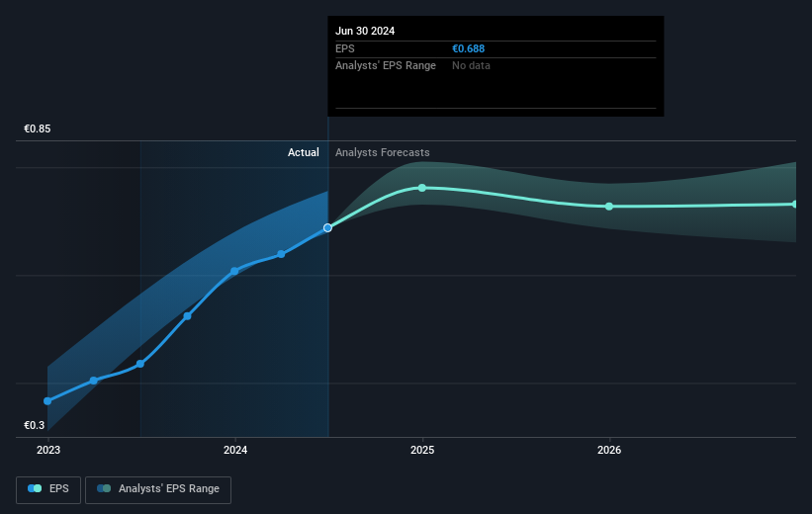Click the first EPS data point at 2023

click(47, 401)
